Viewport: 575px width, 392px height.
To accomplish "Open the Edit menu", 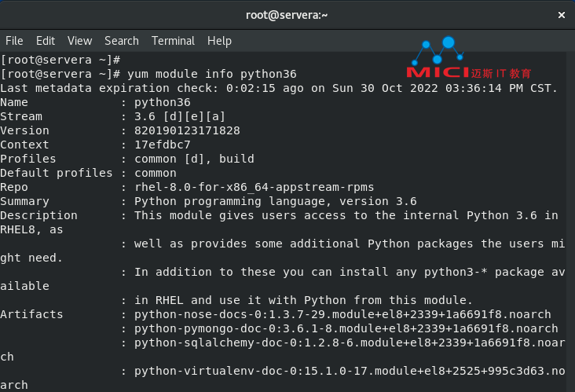I will click(46, 41).
